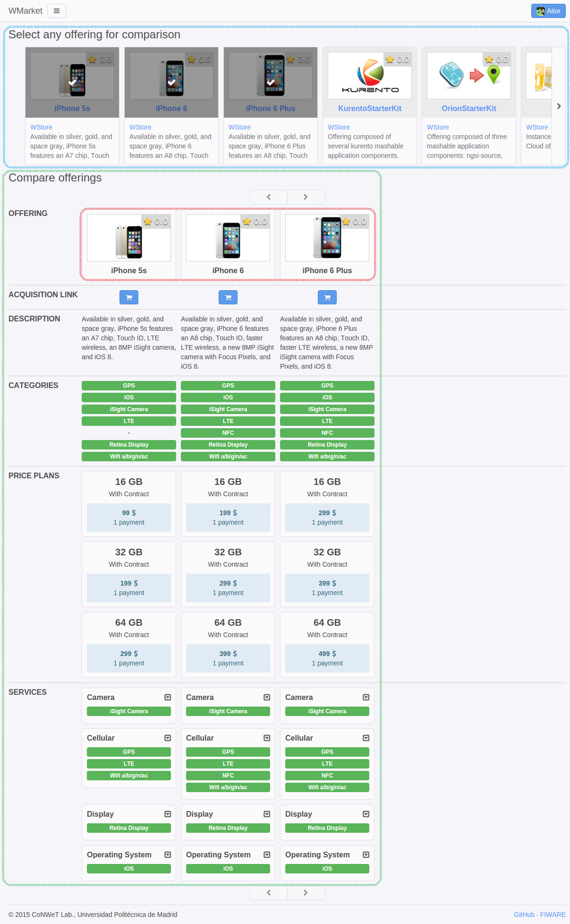Open WStore link under iPhone 6 Plus
570x924 pixels.
(x=239, y=127)
